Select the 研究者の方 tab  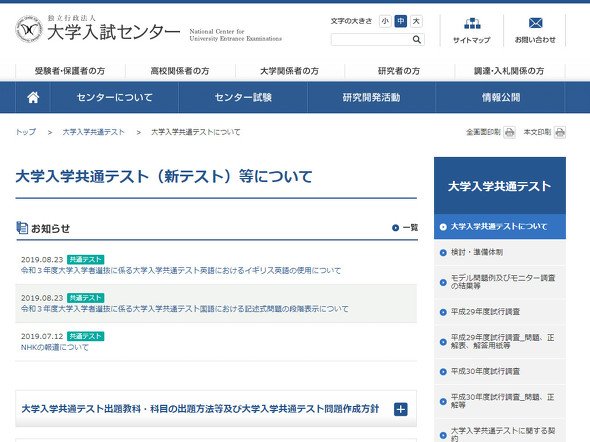[399, 71]
